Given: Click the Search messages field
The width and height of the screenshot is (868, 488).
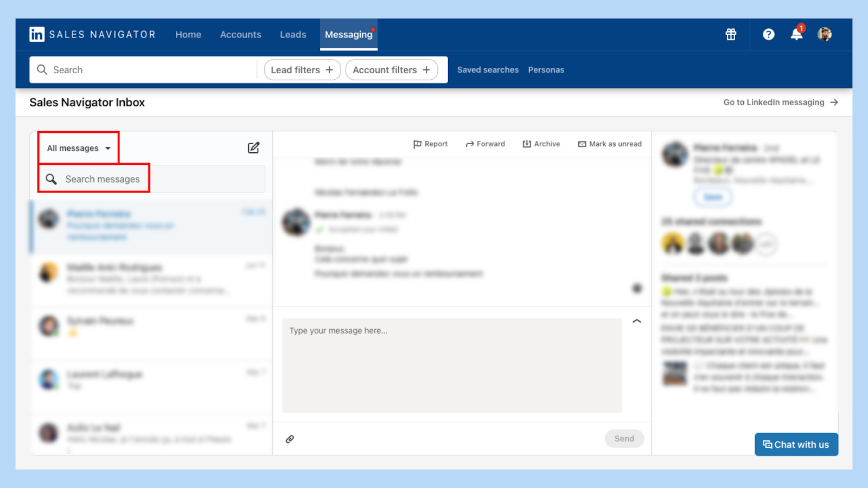Looking at the screenshot, I should 152,179.
